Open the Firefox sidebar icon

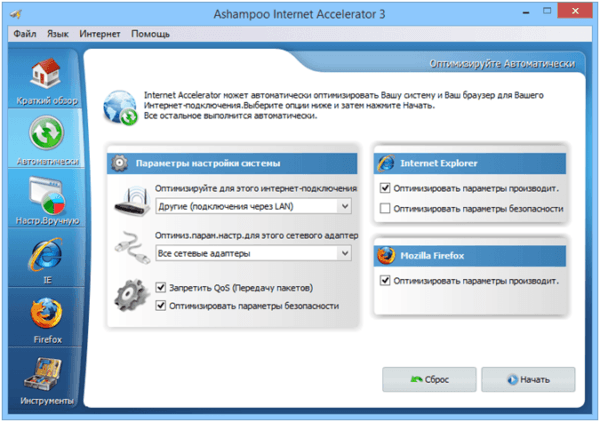pos(46,313)
